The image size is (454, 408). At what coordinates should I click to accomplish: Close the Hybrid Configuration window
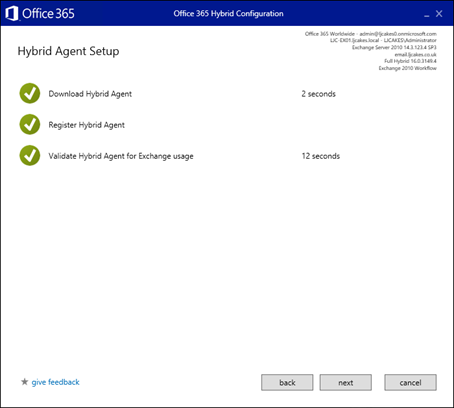click(439, 14)
